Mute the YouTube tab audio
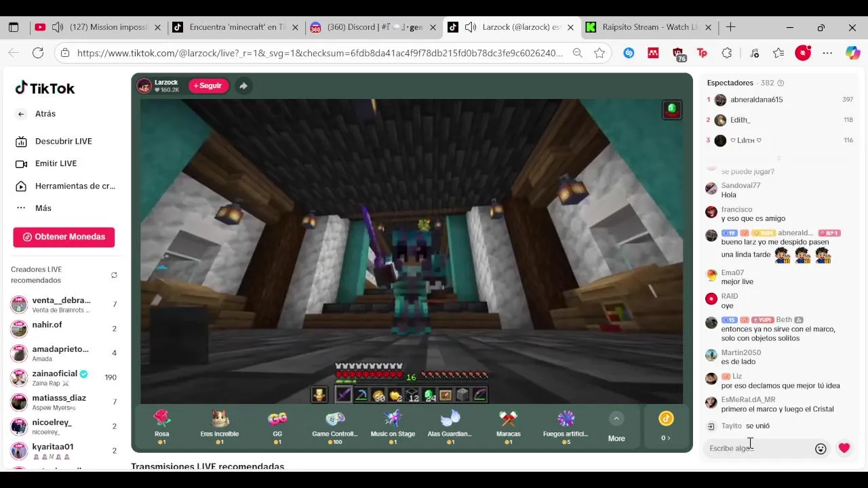 (x=58, y=27)
